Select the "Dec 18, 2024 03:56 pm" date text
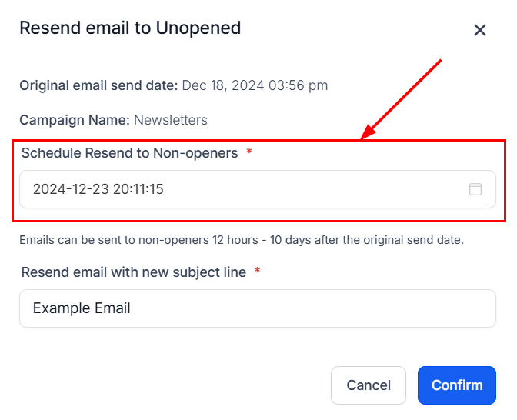517x420 pixels. (x=255, y=85)
